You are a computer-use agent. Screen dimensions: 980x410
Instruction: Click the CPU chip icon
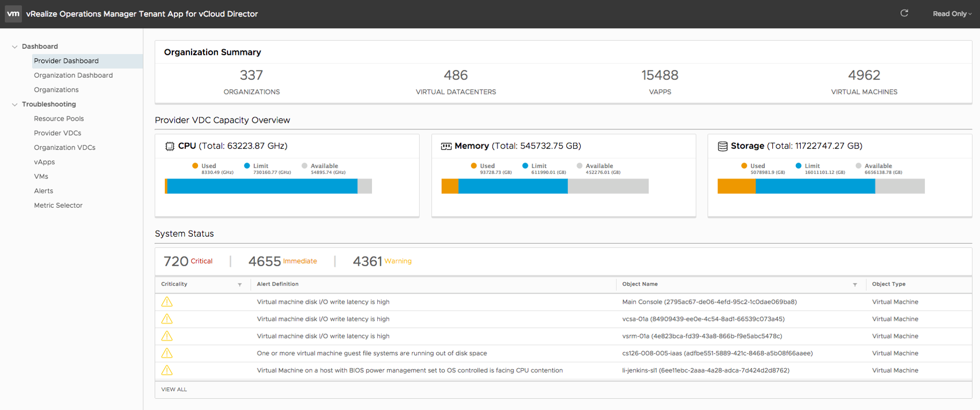coord(170,147)
